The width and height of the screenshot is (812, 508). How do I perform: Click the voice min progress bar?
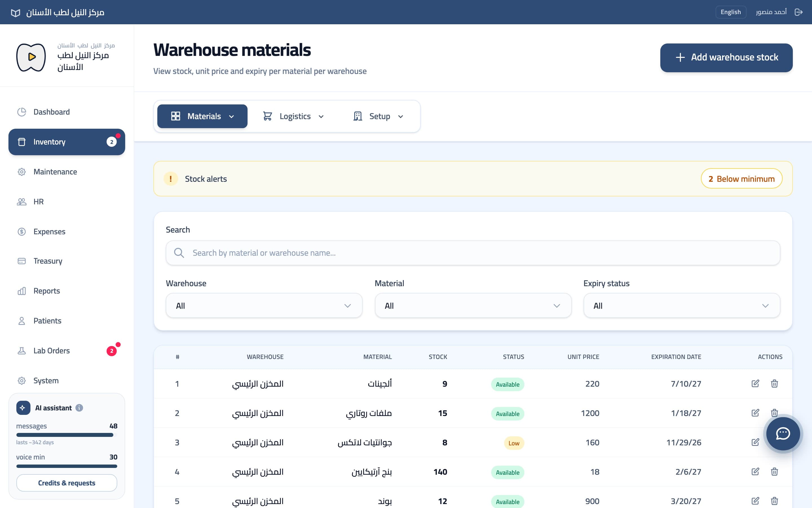[67, 466]
